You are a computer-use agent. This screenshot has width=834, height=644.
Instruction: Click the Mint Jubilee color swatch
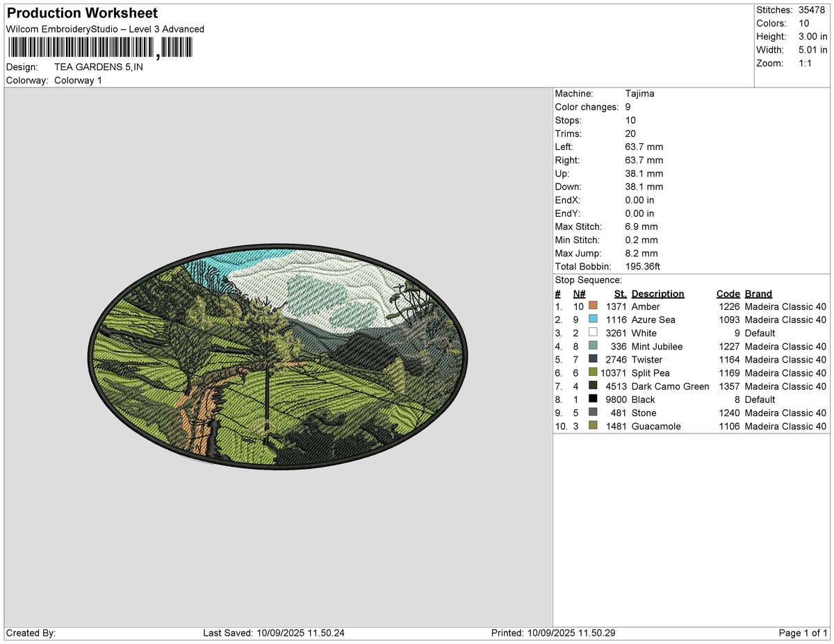(593, 346)
